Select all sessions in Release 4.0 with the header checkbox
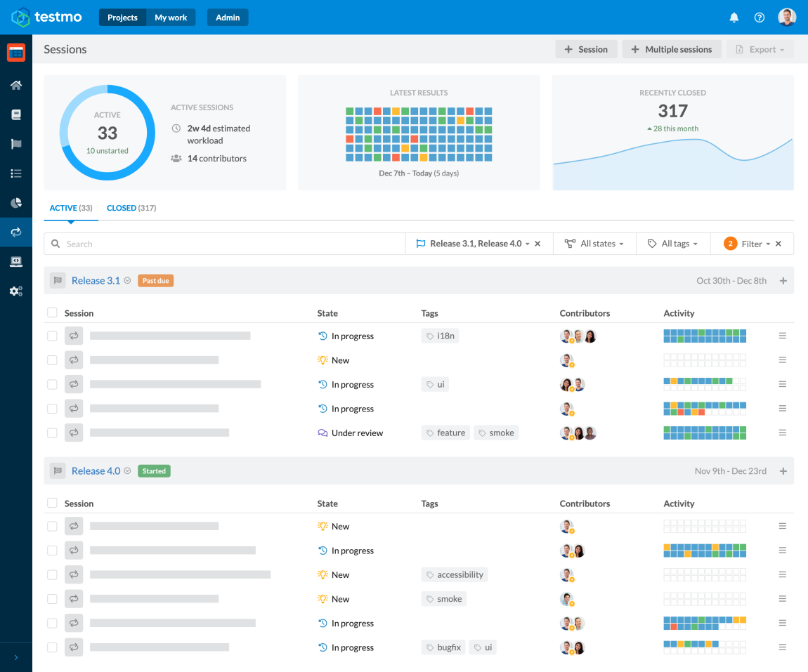Viewport: 808px width, 672px height. point(52,503)
